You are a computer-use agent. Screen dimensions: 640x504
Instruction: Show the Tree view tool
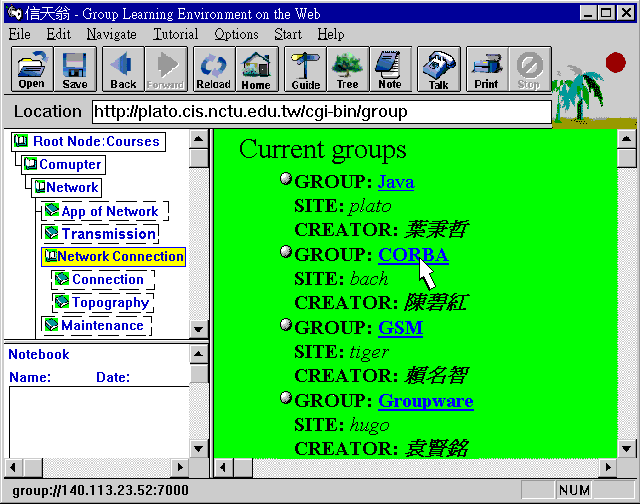click(x=347, y=70)
